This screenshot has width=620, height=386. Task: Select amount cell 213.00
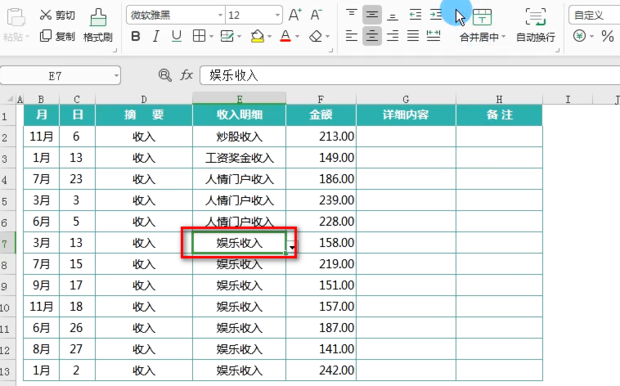pyautogui.click(x=321, y=136)
